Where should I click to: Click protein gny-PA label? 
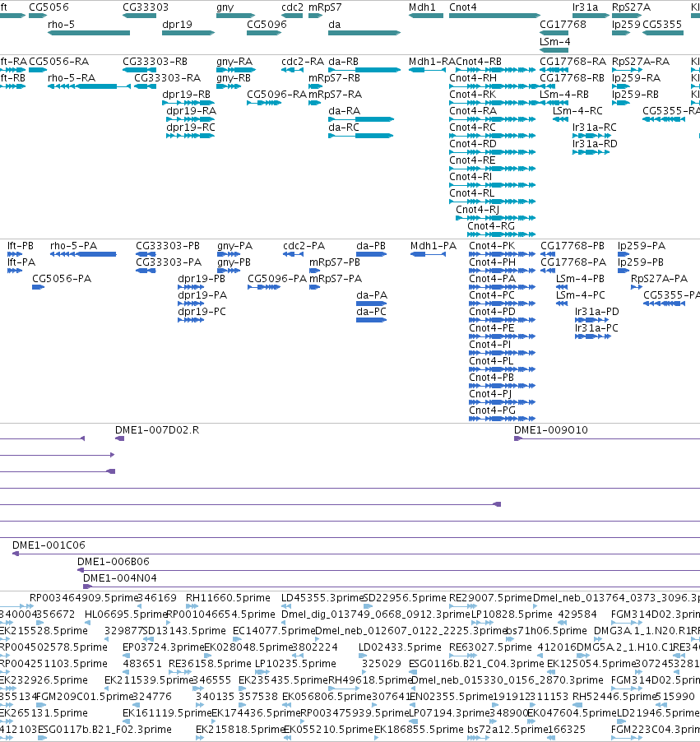pyautogui.click(x=234, y=246)
